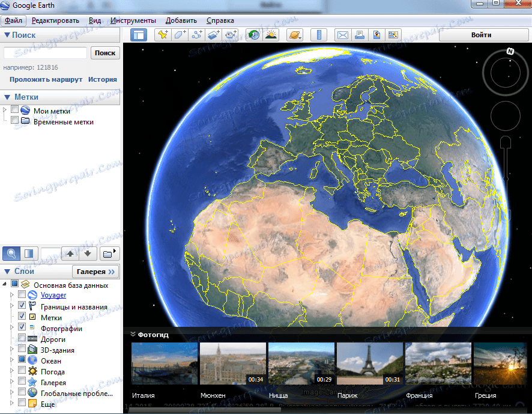Collapse the Основная база данных node

point(4,284)
